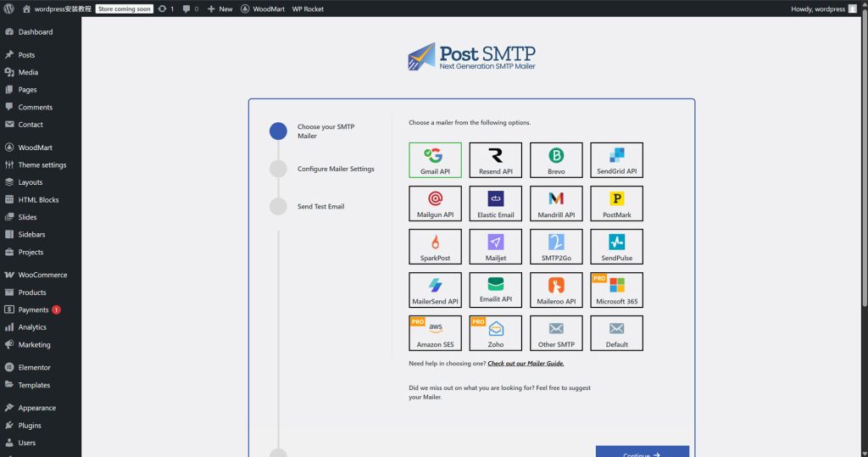Open the WooCommerce admin menu
Screen dimensions: 868x457
tap(42, 275)
